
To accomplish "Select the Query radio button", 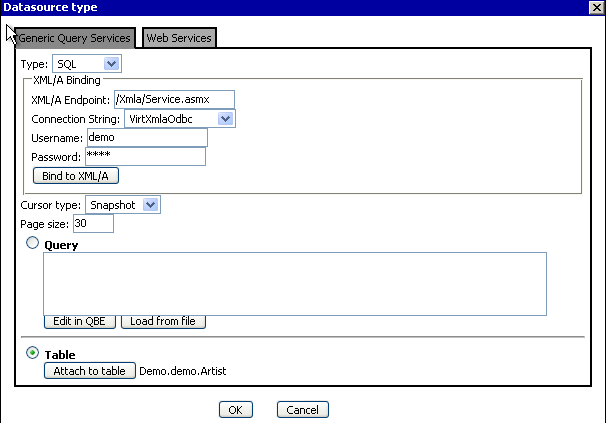I will (32, 243).
